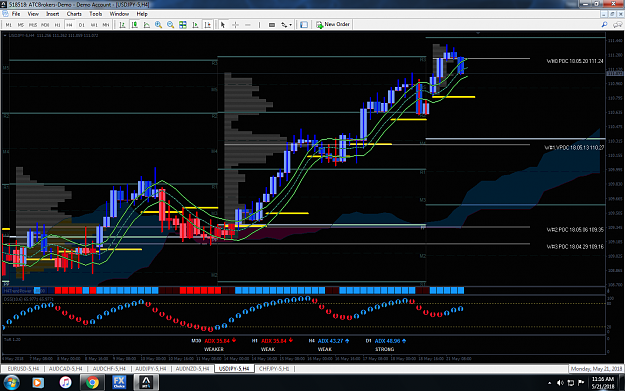Set timeframe to H1

[x=57, y=25]
